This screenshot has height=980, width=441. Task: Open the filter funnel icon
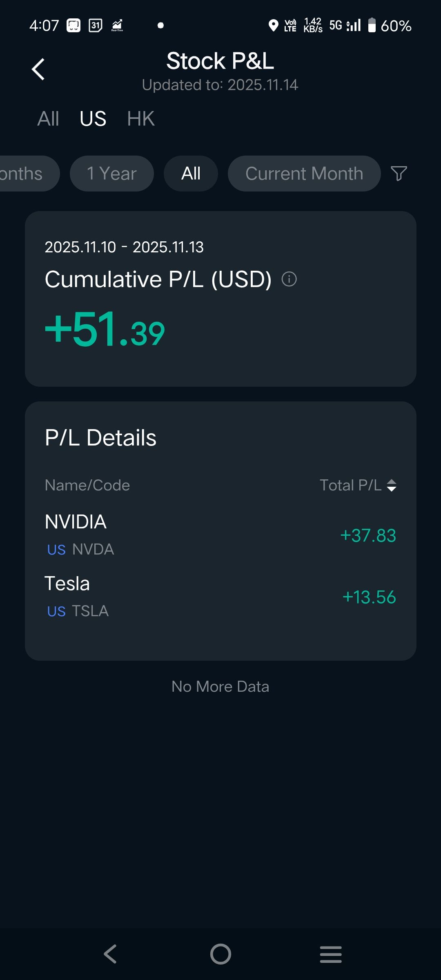[399, 174]
